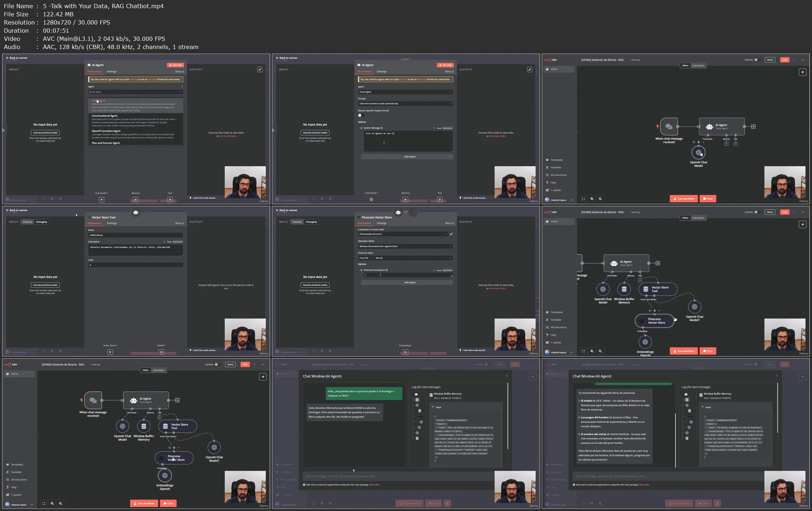This screenshot has height=511, width=812.
Task: Click 'set mock data' link in the Pinecone panel frame
Action: pyautogui.click(x=497, y=288)
